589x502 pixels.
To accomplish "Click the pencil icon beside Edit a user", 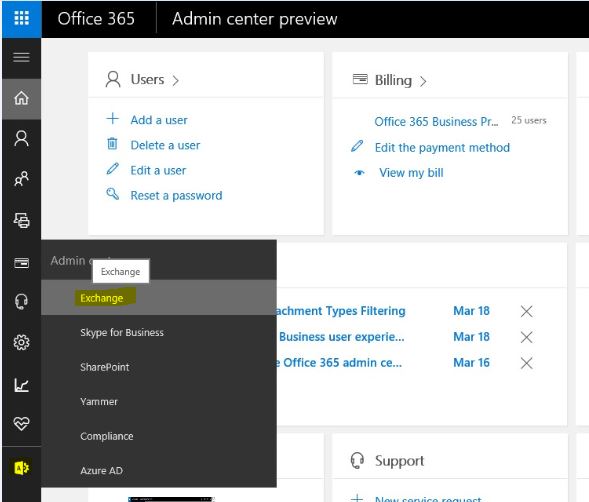I will coord(112,169).
